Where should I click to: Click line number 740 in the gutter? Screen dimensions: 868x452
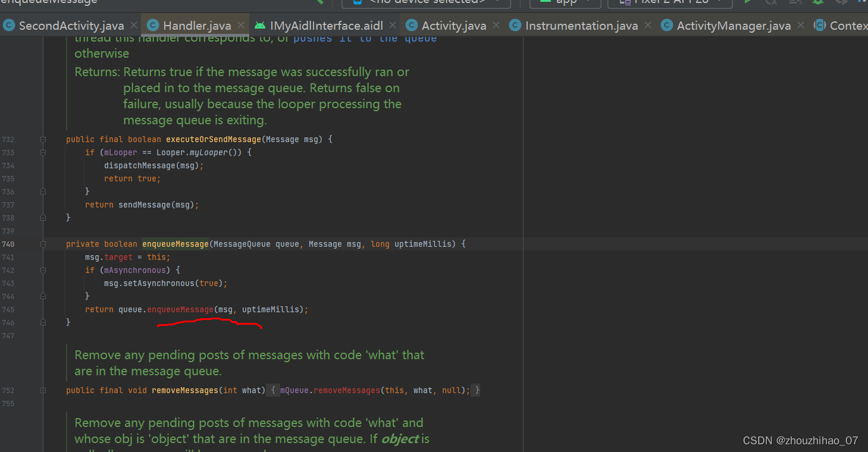tap(8, 244)
